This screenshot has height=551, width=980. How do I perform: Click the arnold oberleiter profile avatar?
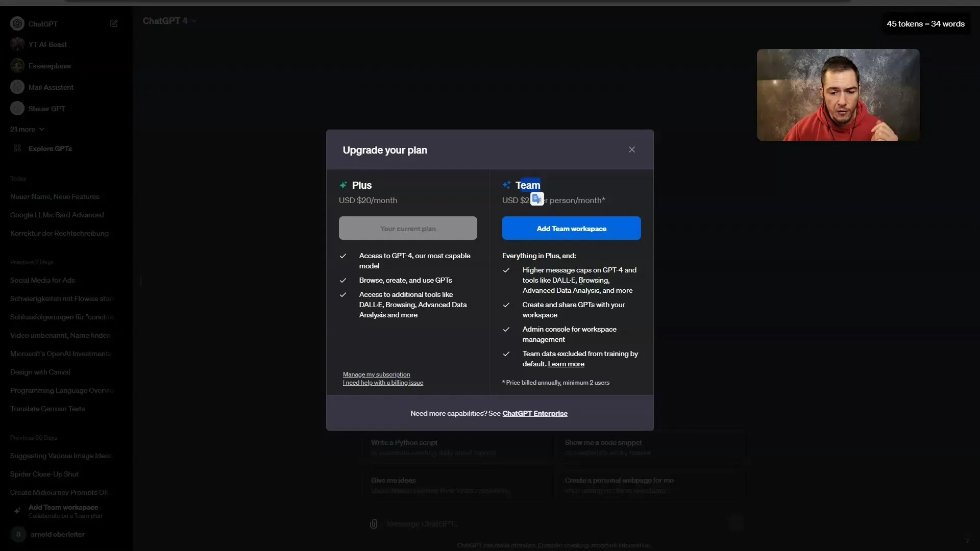pos(18,534)
